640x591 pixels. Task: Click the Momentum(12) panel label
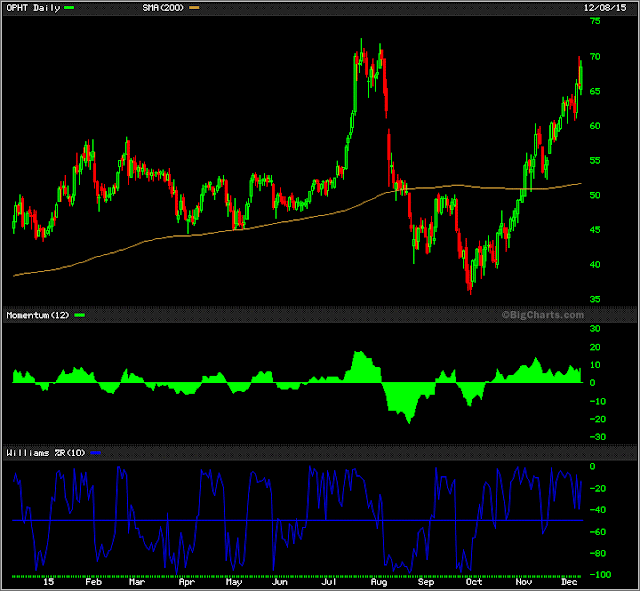click(x=38, y=315)
